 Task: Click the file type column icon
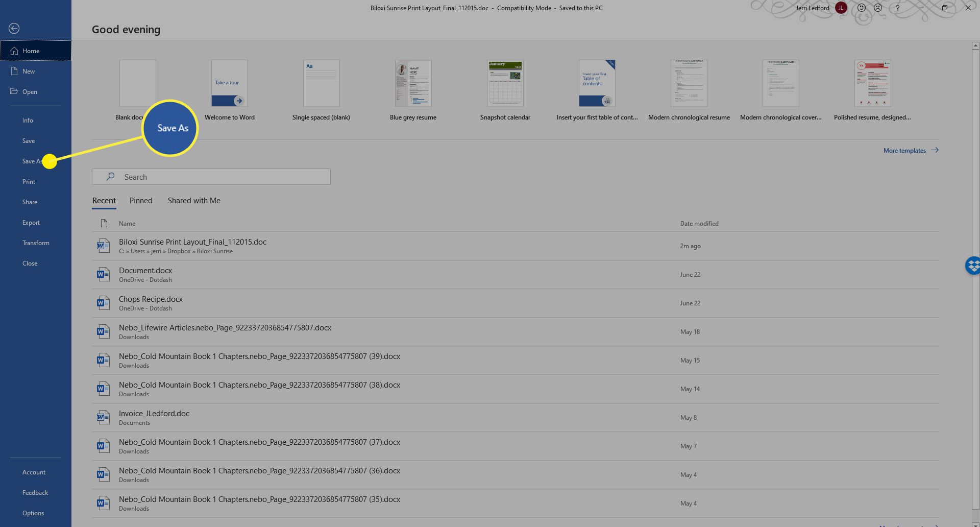(x=104, y=223)
